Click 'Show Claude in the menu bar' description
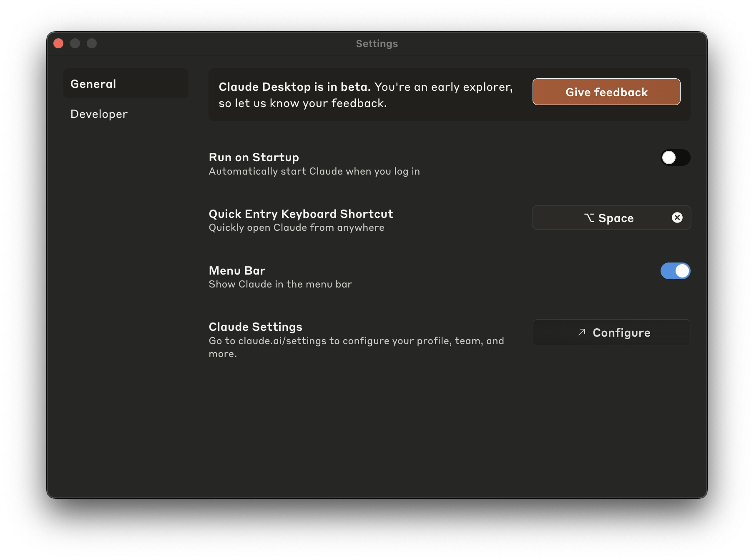 tap(280, 284)
